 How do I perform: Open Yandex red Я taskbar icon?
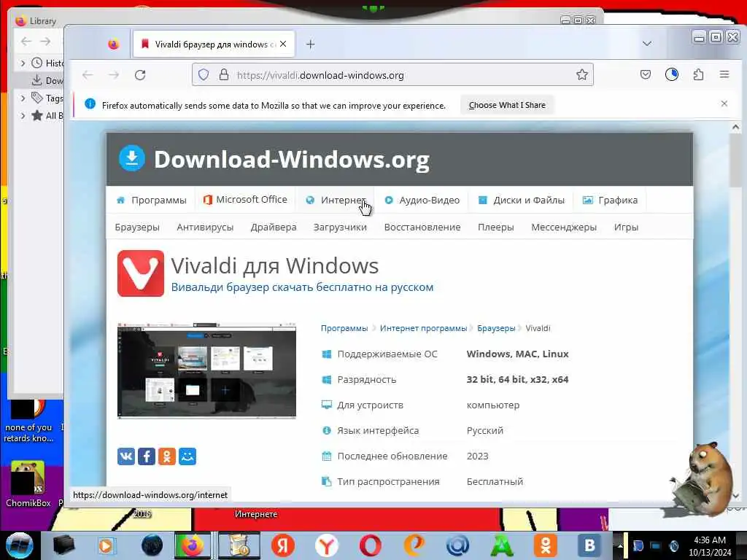coord(282,545)
